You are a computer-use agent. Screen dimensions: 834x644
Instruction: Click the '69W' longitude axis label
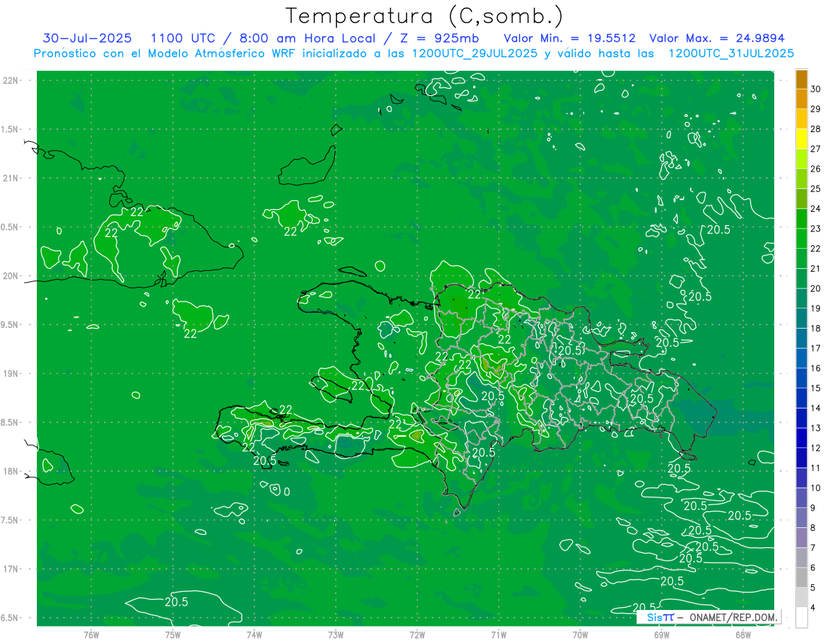[x=662, y=634]
